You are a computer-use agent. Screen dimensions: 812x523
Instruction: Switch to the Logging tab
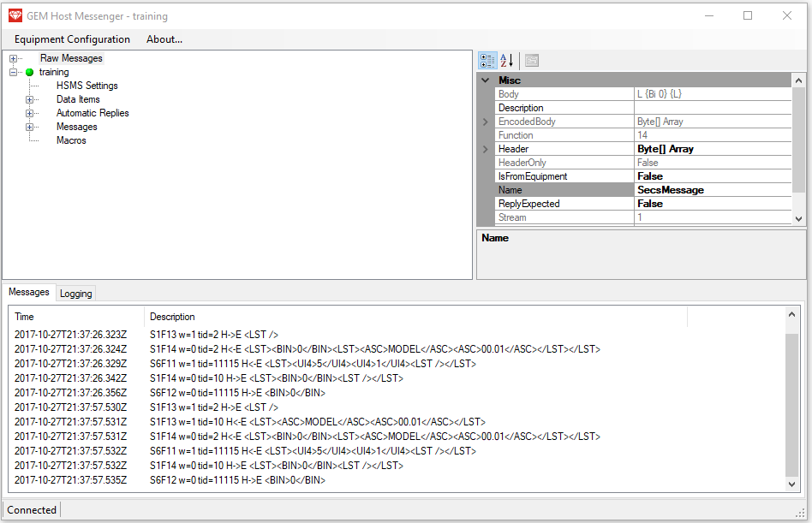tap(75, 294)
